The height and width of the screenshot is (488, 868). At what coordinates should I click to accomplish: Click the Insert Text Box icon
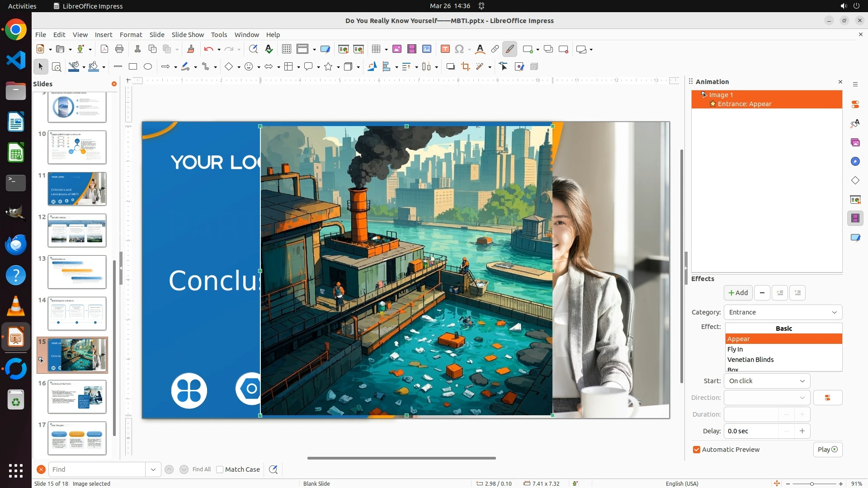(x=445, y=49)
